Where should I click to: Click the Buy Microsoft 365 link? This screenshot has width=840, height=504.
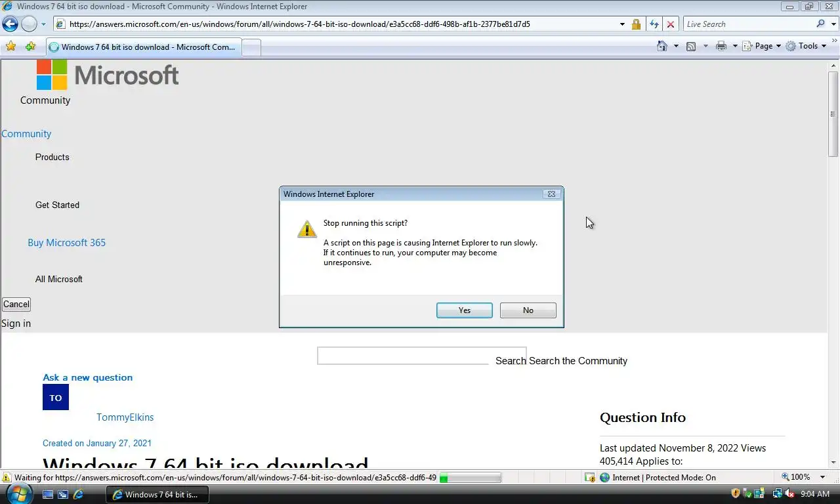click(x=66, y=243)
